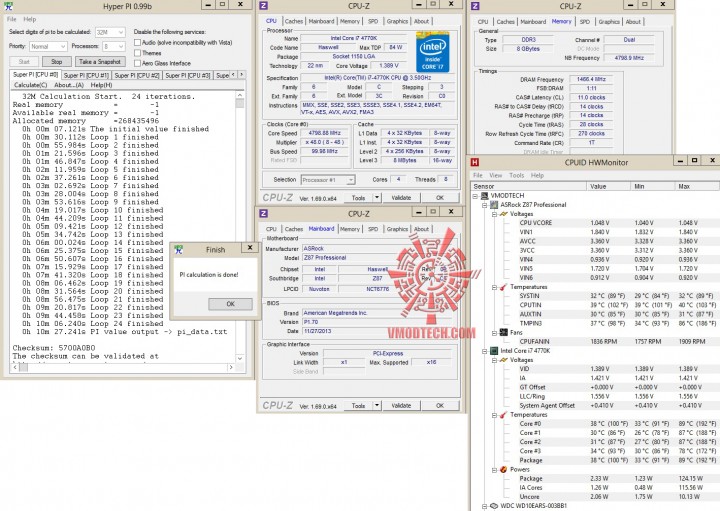Switch to Super PI [CPU #3] tab

point(187,75)
